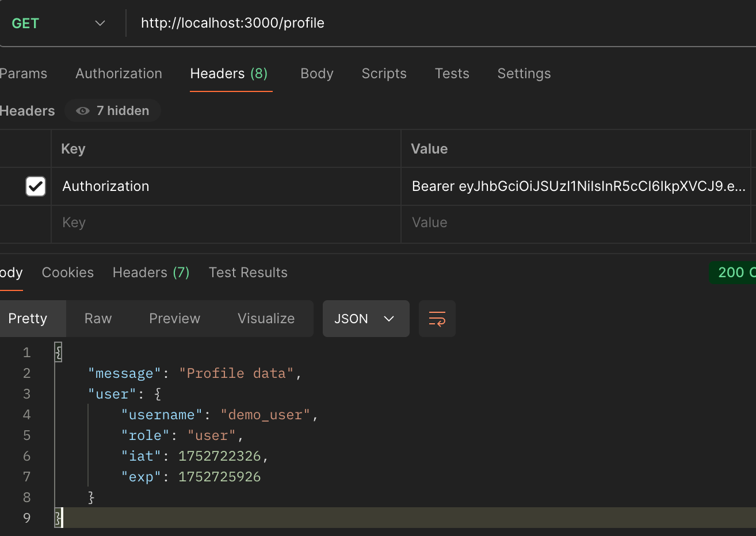Click the Key column header
This screenshot has width=756, height=536.
(x=73, y=149)
